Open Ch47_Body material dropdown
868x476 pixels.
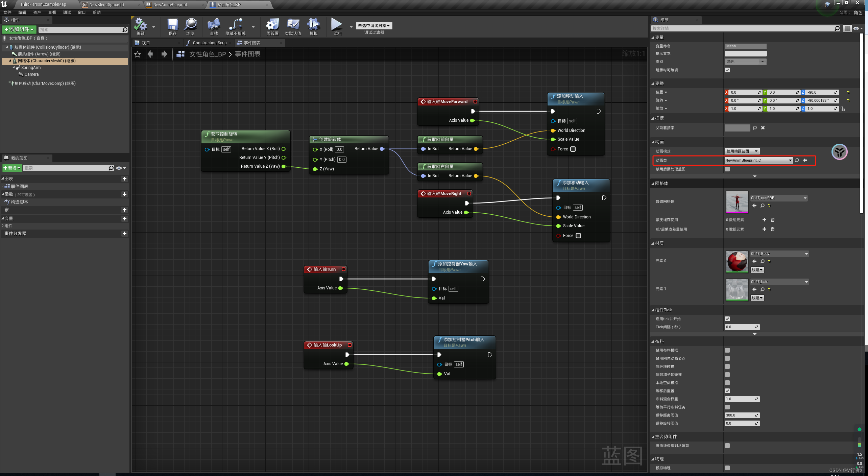tap(779, 254)
